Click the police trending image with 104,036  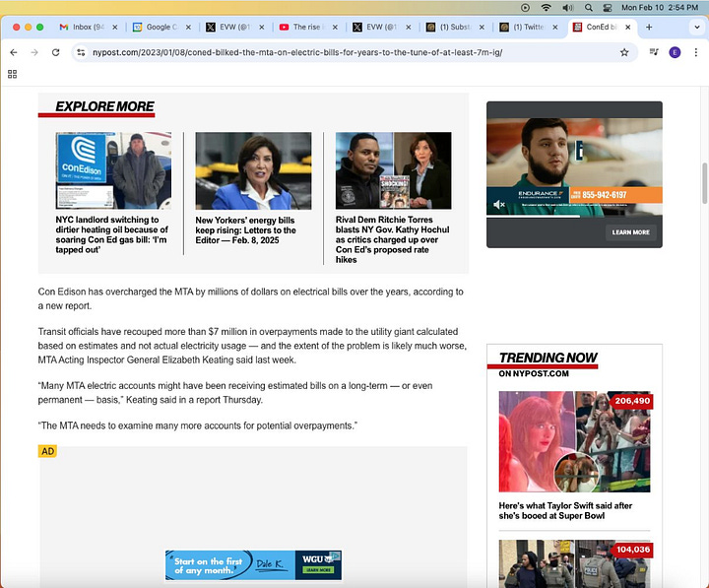pos(574,563)
